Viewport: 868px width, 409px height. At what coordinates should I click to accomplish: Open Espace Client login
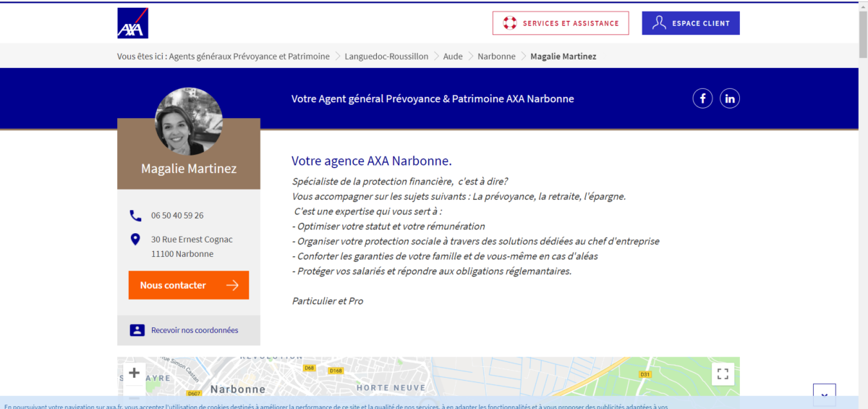click(691, 23)
